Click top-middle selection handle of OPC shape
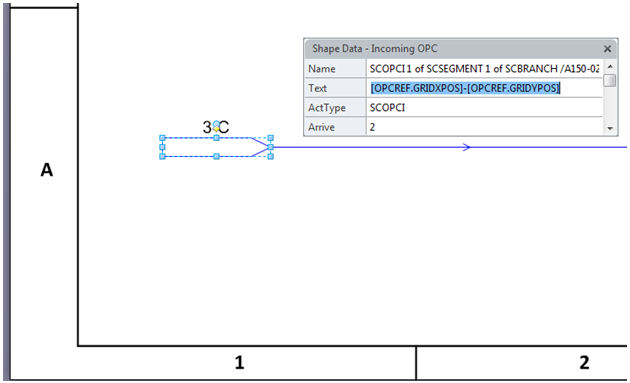Viewport: 630px width, 383px height. 216,138
